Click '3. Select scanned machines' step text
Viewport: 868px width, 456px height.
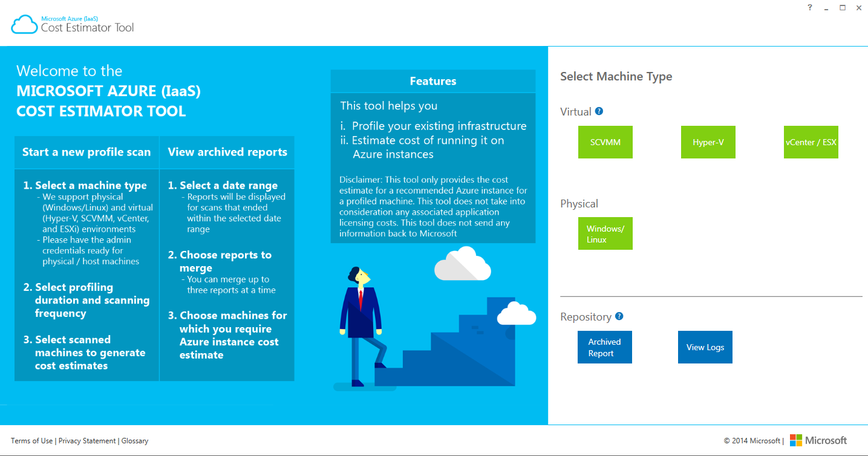click(85, 353)
